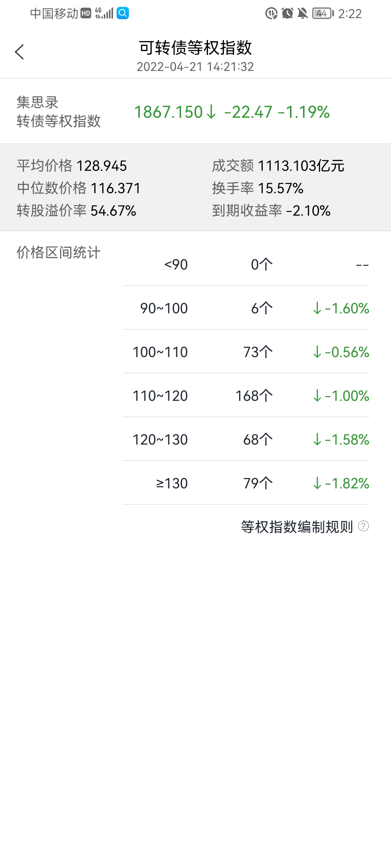Tap the 1867.150 index value
Viewport: 391px width, 868px height.
[x=169, y=112]
